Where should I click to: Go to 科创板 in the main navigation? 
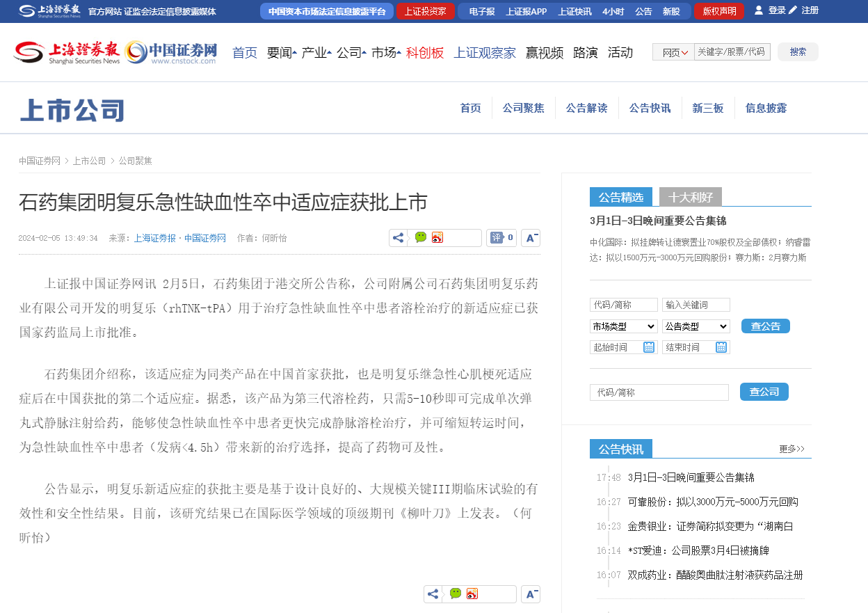tap(424, 52)
